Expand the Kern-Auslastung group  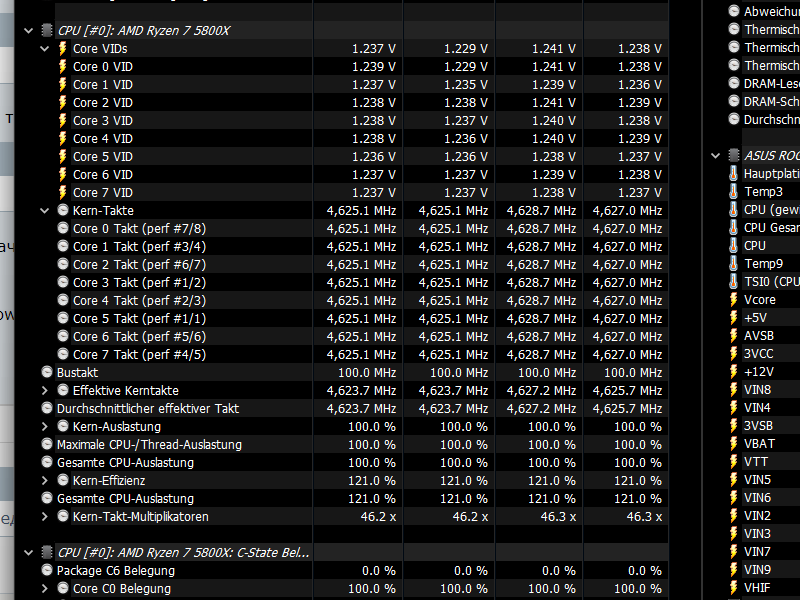click(x=44, y=427)
